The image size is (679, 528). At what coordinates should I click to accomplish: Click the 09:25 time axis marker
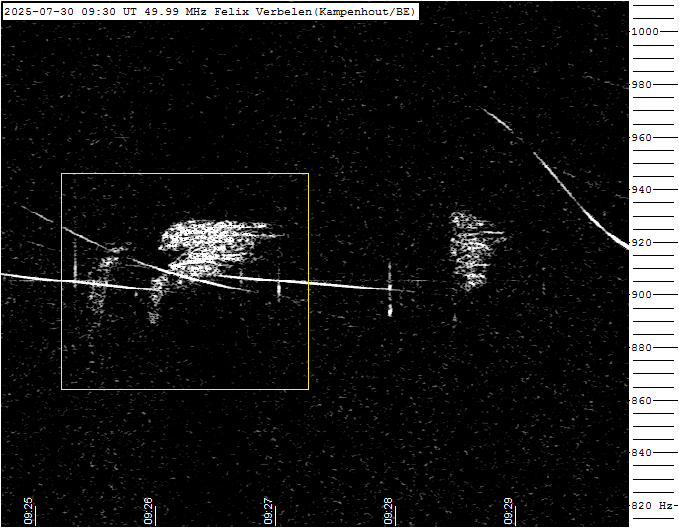(28, 511)
